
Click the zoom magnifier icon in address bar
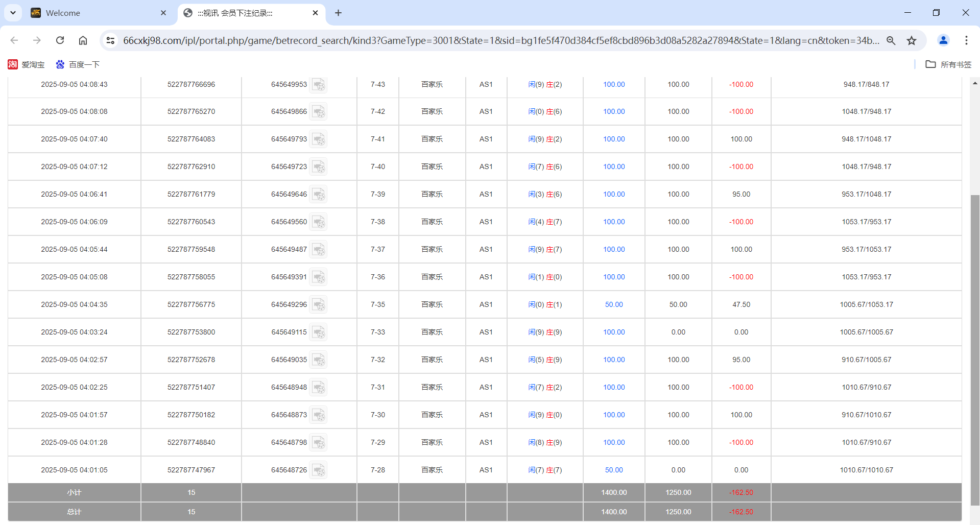(891, 40)
